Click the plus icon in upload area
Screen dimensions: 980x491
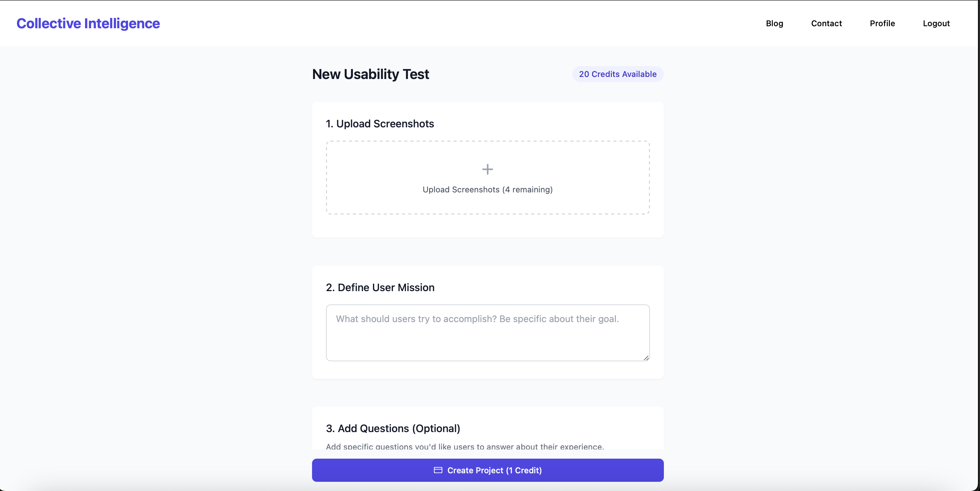pos(487,169)
